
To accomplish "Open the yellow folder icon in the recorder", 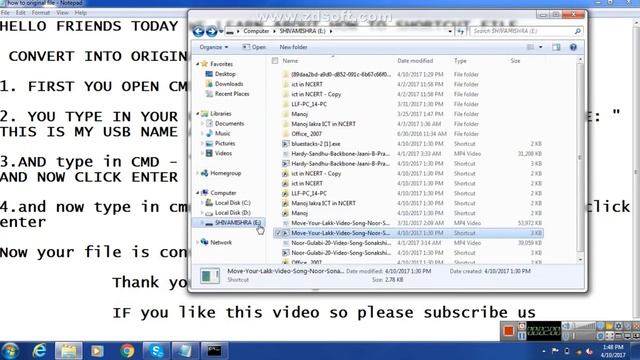I will pyautogui.click(x=609, y=326).
